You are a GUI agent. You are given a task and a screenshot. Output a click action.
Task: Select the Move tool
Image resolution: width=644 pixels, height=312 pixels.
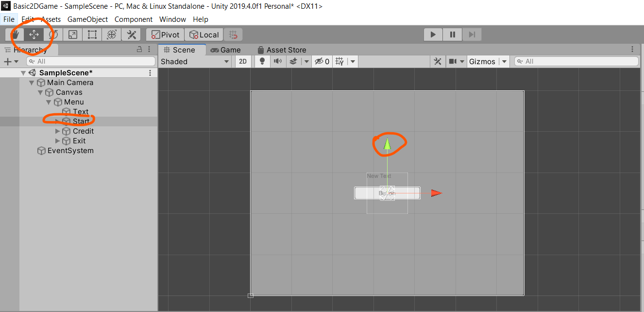(x=34, y=34)
